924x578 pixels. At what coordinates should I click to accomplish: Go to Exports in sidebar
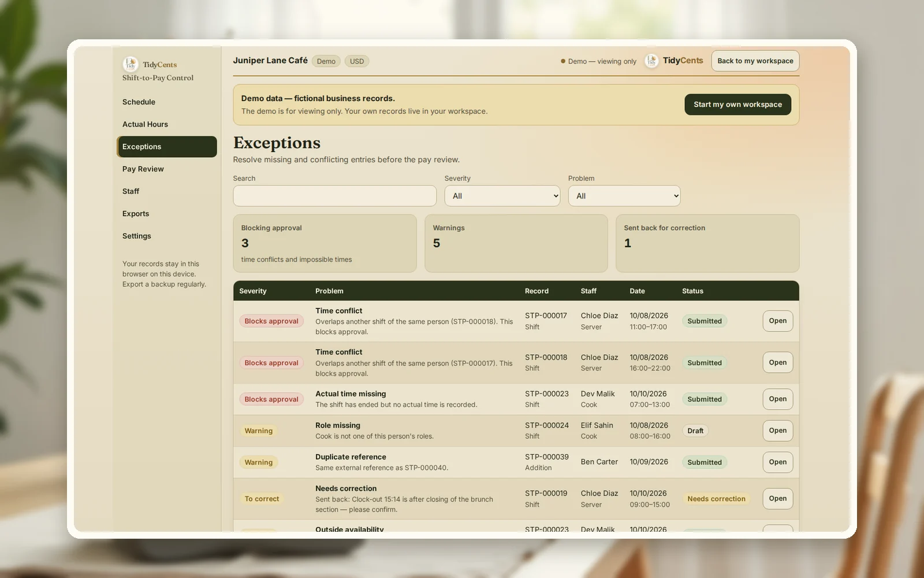(x=166, y=214)
